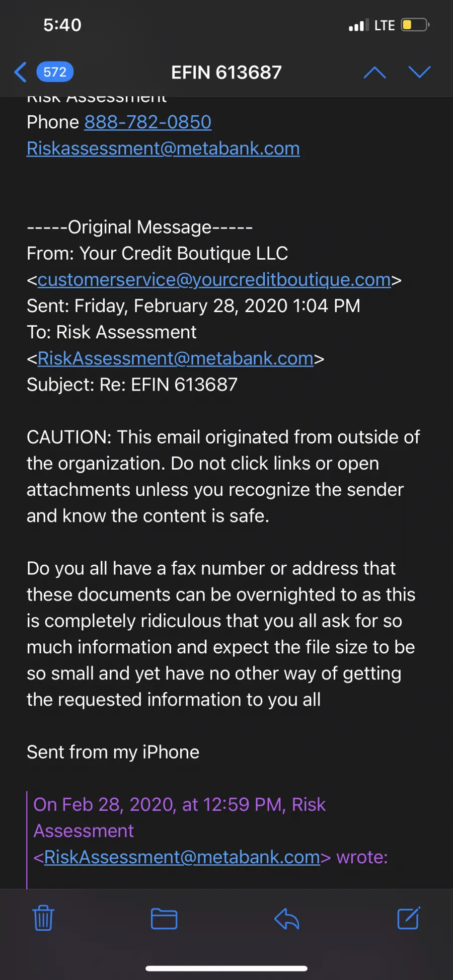Tap the 572 unread count badge
The image size is (453, 980).
(55, 72)
